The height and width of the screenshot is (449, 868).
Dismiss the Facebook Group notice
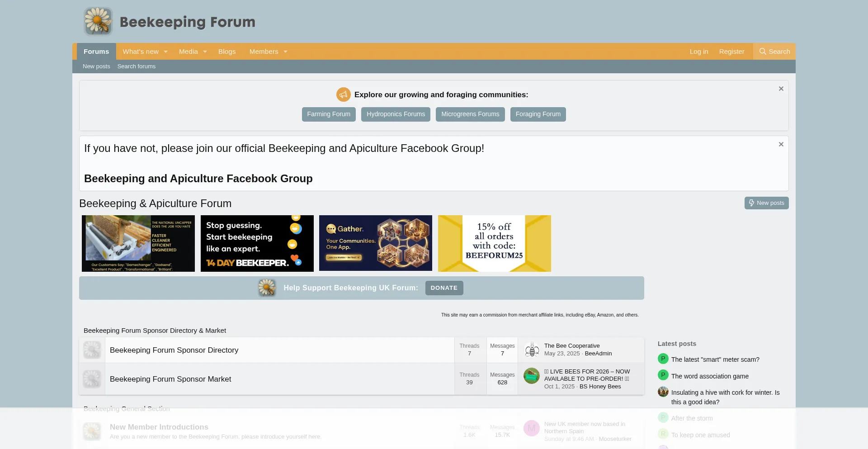tap(781, 144)
